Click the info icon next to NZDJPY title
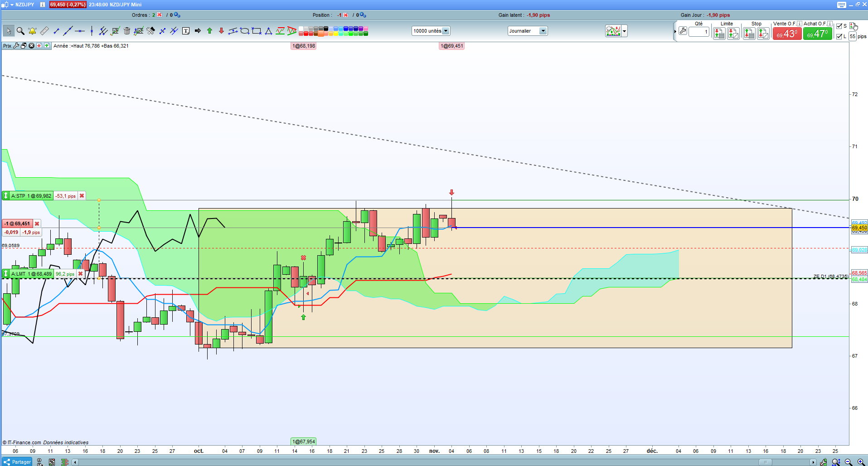Viewport: 868px width, 466px height. point(43,5)
